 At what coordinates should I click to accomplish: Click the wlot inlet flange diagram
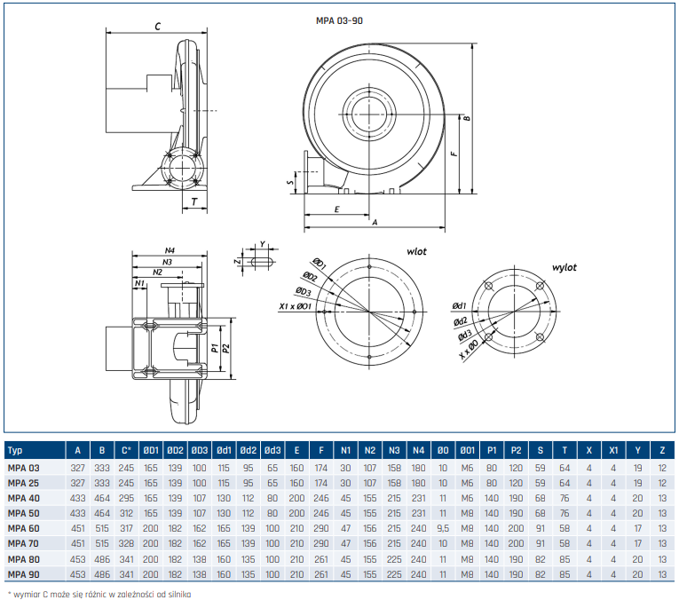pyautogui.click(x=369, y=311)
